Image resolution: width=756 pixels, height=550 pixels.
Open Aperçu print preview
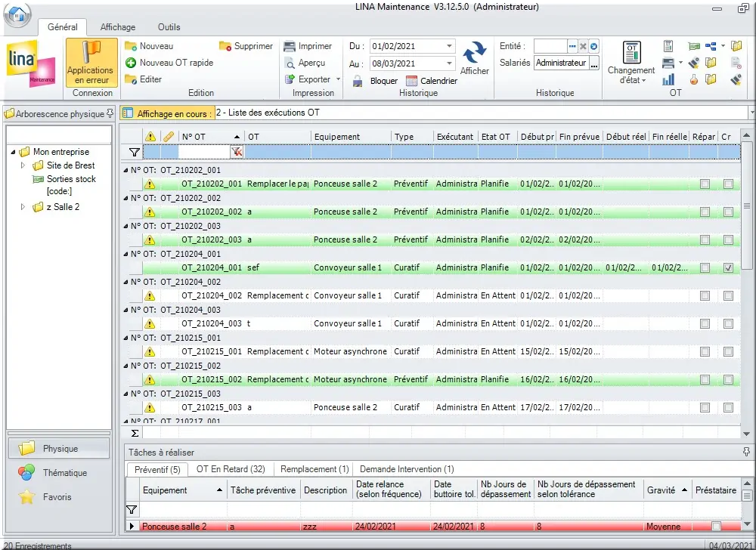(305, 63)
